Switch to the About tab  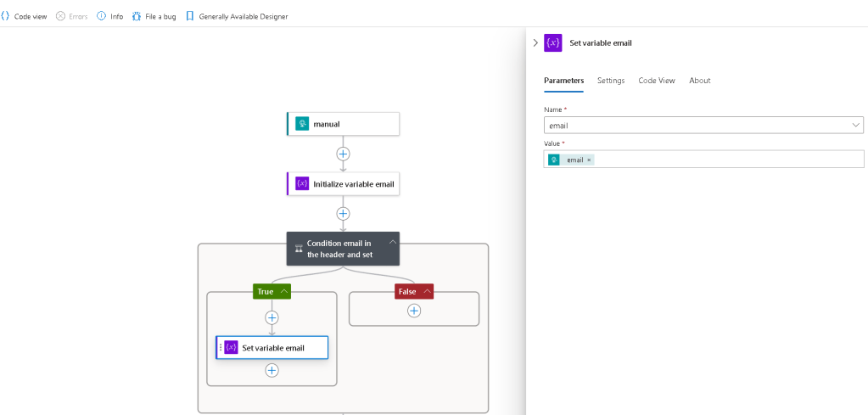pos(700,81)
